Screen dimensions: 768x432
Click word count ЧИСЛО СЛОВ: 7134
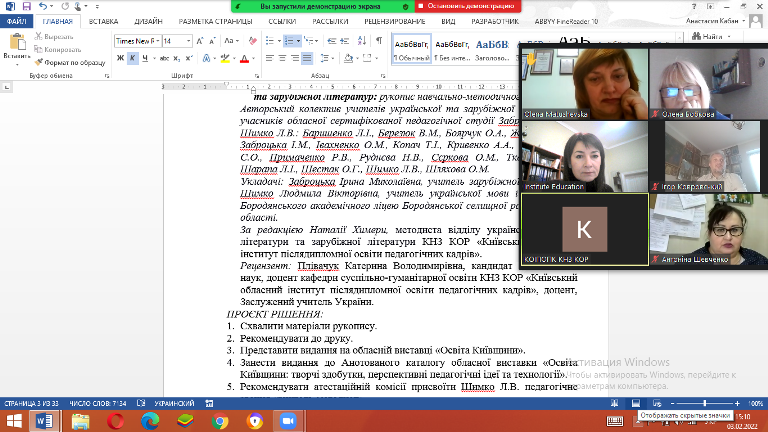click(98, 404)
